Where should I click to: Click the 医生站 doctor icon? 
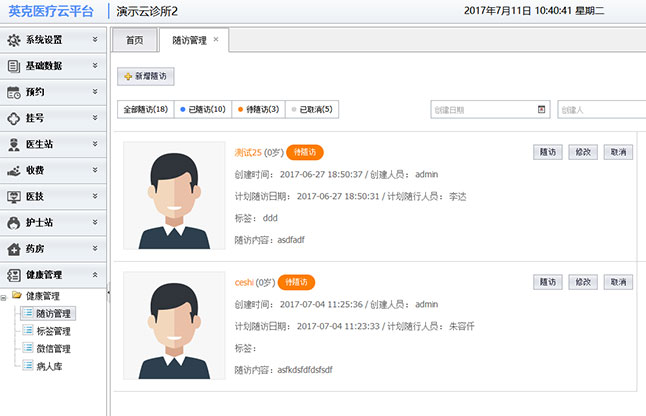[x=14, y=144]
